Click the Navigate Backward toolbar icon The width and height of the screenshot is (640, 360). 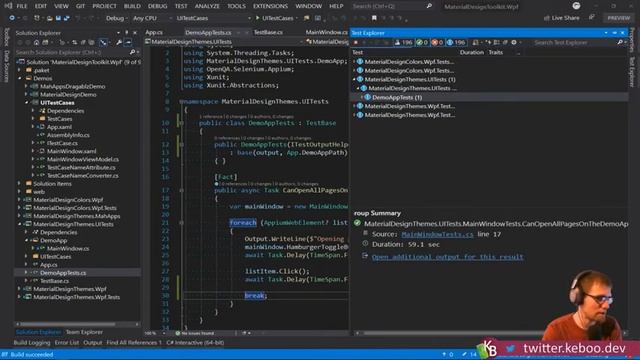[12, 18]
